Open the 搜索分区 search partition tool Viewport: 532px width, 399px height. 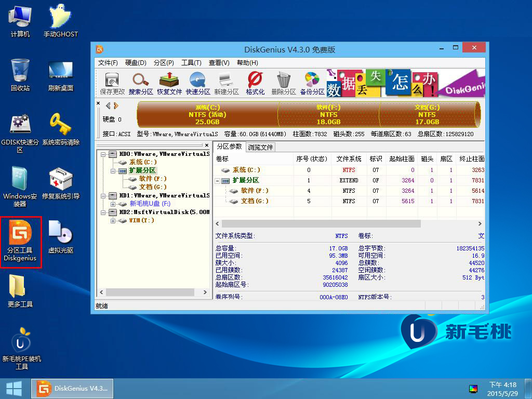[x=141, y=84]
